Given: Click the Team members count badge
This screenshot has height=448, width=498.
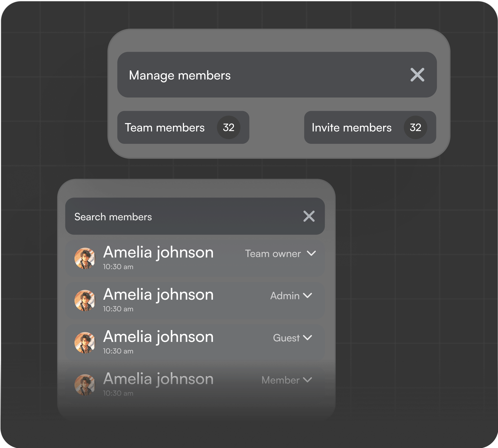Looking at the screenshot, I should click(228, 128).
